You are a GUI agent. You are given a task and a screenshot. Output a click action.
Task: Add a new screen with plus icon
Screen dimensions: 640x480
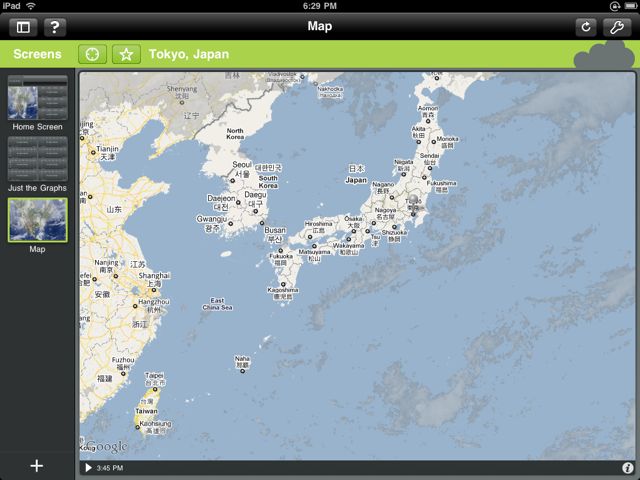tap(37, 465)
